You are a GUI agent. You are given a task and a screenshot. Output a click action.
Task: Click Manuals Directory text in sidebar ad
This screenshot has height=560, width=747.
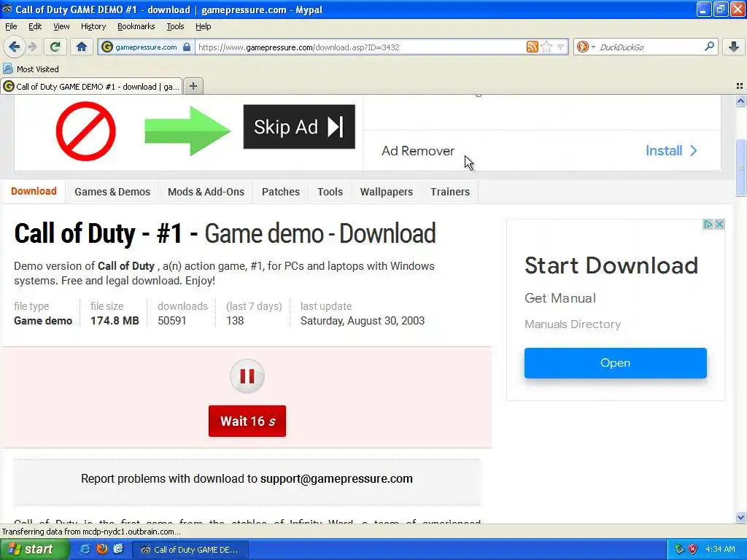(573, 324)
